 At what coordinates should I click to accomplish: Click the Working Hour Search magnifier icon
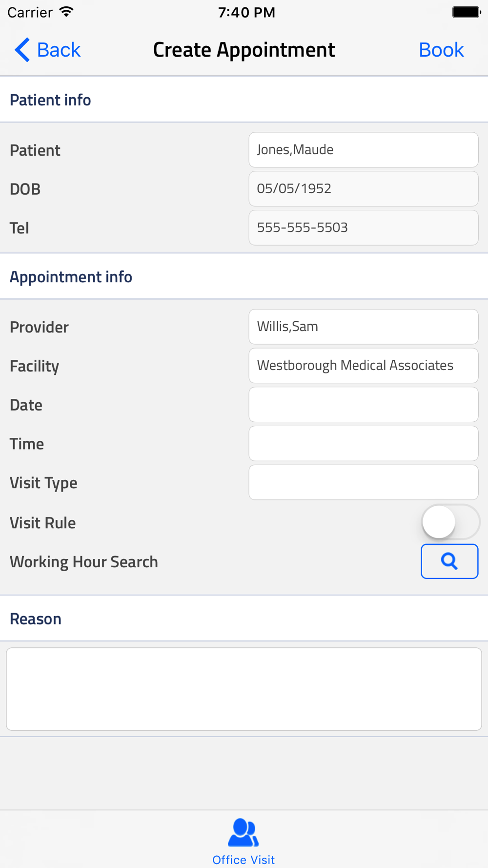pyautogui.click(x=449, y=561)
